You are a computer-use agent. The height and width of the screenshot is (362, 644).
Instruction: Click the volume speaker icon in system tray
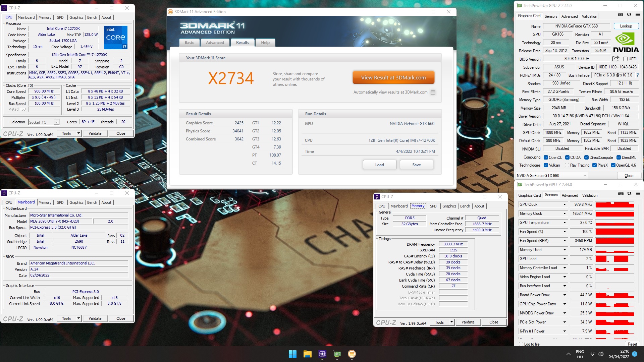click(600, 354)
